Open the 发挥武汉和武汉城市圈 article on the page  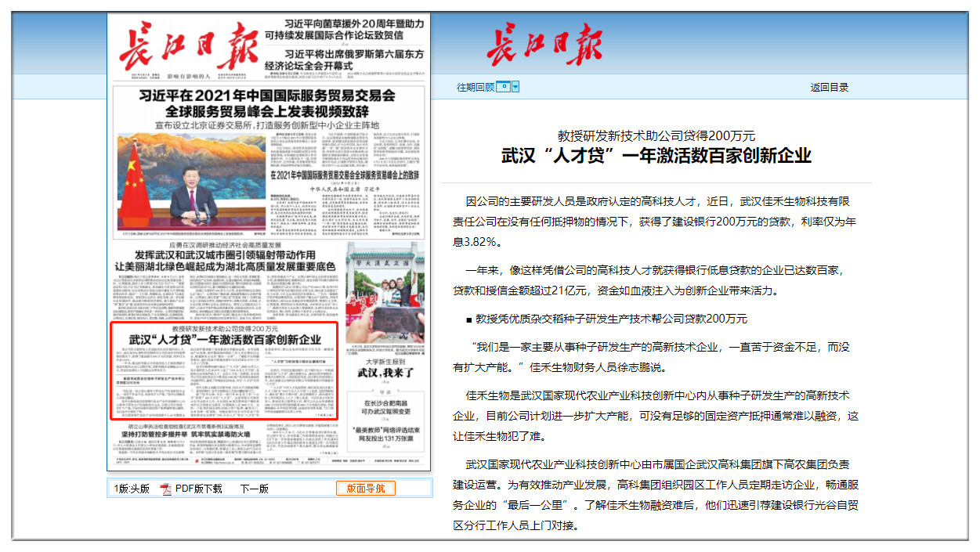pyautogui.click(x=225, y=261)
